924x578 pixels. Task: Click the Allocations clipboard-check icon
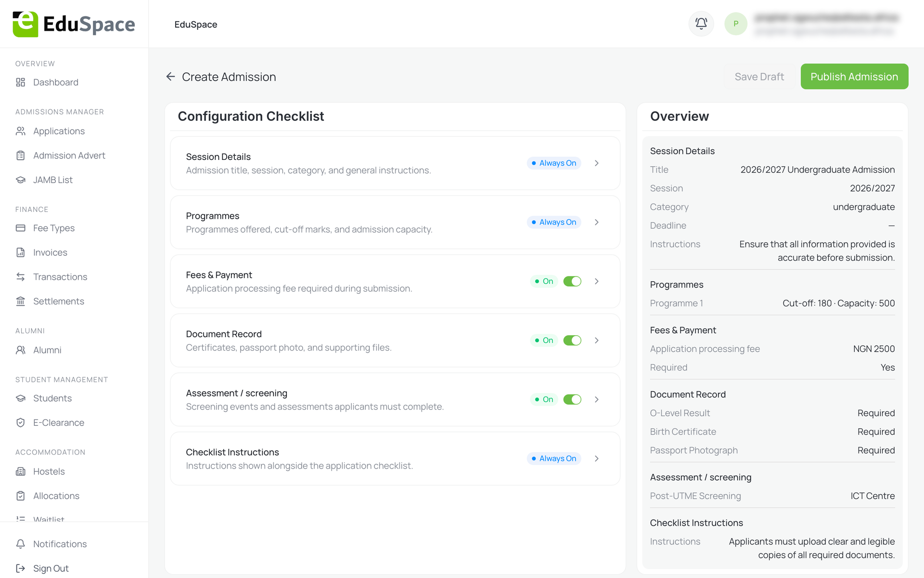point(20,496)
